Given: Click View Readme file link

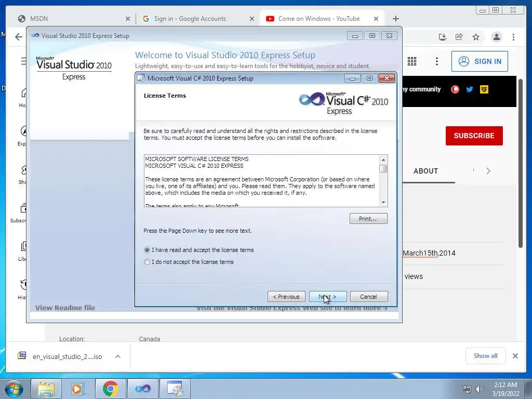Looking at the screenshot, I should point(65,308).
